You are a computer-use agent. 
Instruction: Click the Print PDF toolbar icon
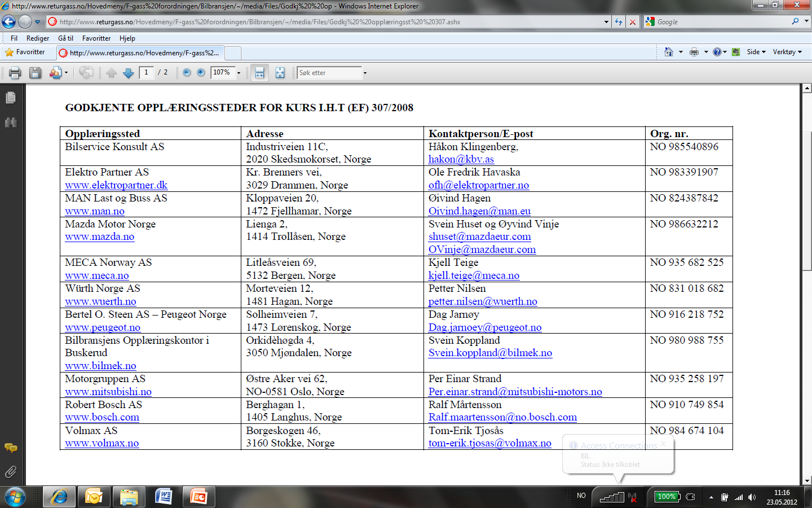coord(15,73)
